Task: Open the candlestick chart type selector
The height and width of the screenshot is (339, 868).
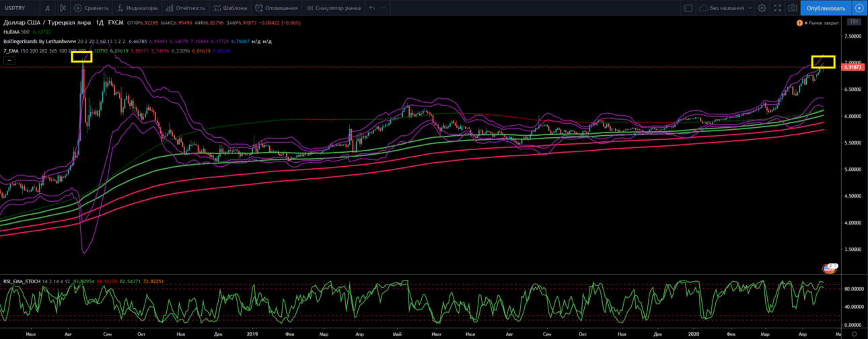Action: point(63,8)
